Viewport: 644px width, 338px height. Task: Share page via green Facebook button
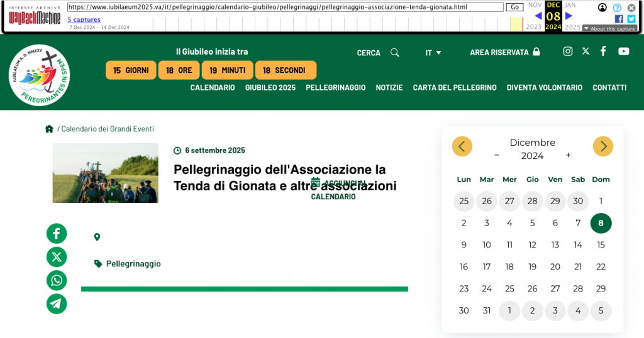[57, 234]
